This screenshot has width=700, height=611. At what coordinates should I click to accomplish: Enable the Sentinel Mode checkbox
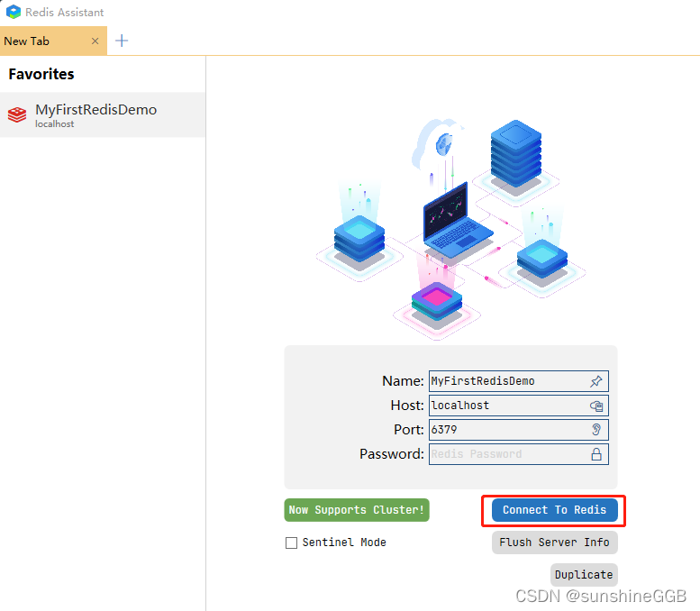(x=291, y=543)
